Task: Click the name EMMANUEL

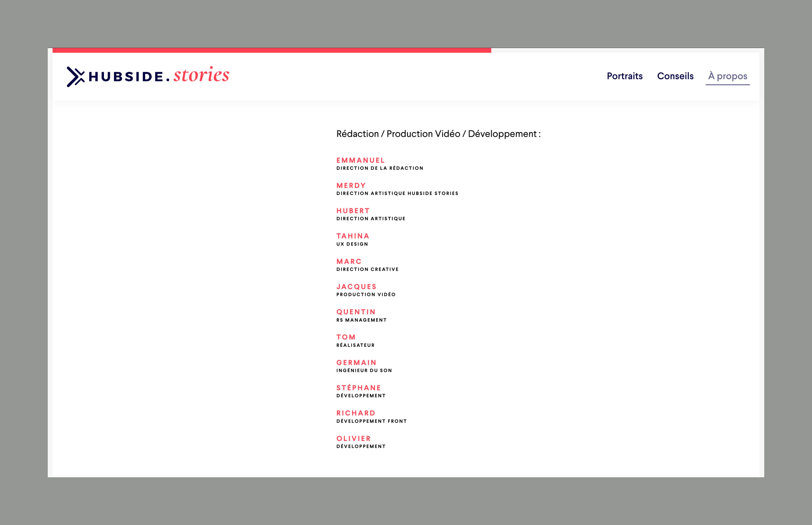Action: click(x=361, y=160)
